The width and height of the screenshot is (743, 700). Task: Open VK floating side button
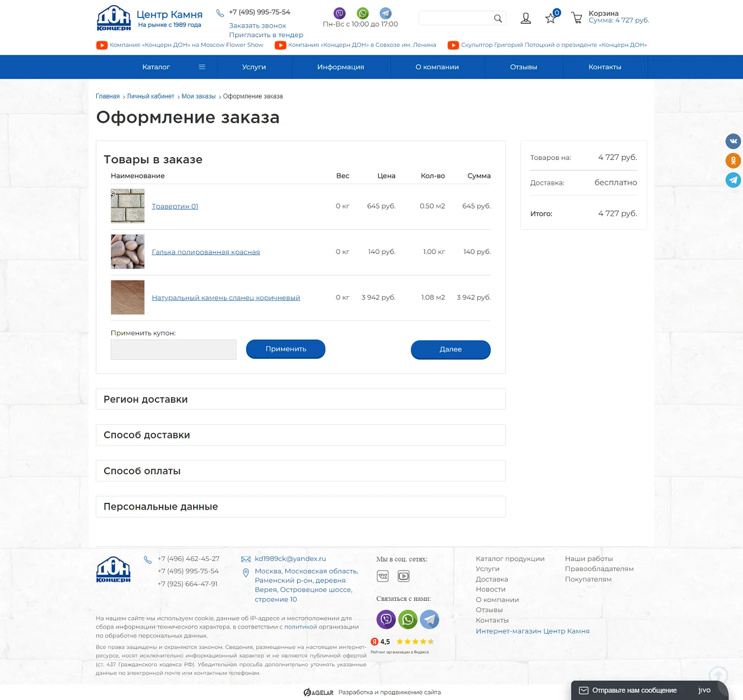pos(733,141)
